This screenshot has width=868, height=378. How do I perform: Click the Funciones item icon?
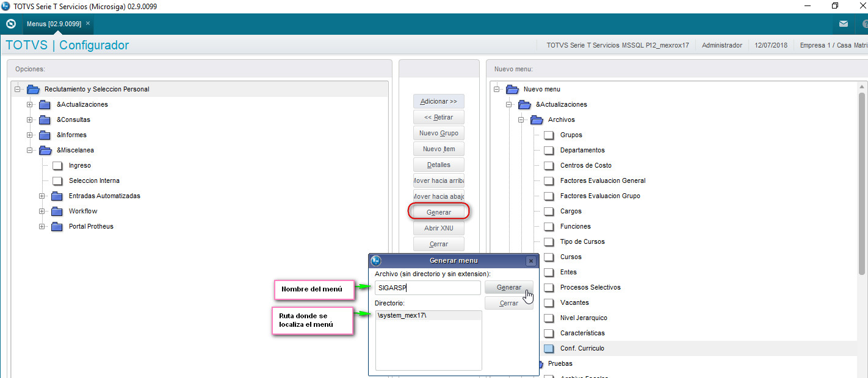[549, 226]
